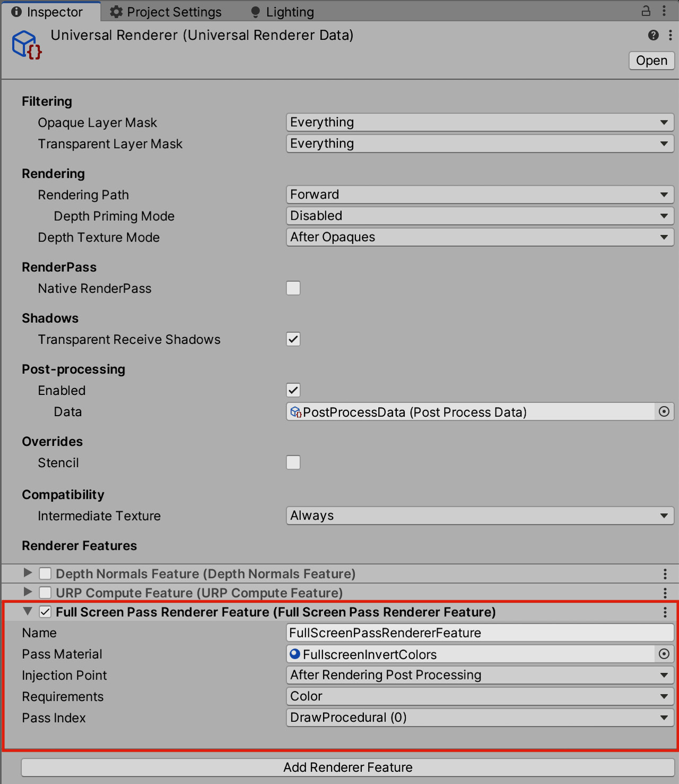Click the RenderPass section heading
Viewport: 679px width, 784px height.
click(59, 267)
